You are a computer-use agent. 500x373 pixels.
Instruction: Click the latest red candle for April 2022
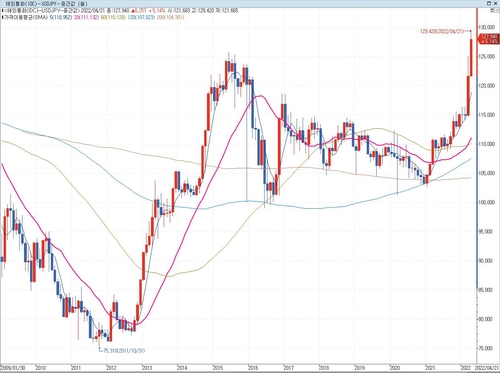point(471,57)
